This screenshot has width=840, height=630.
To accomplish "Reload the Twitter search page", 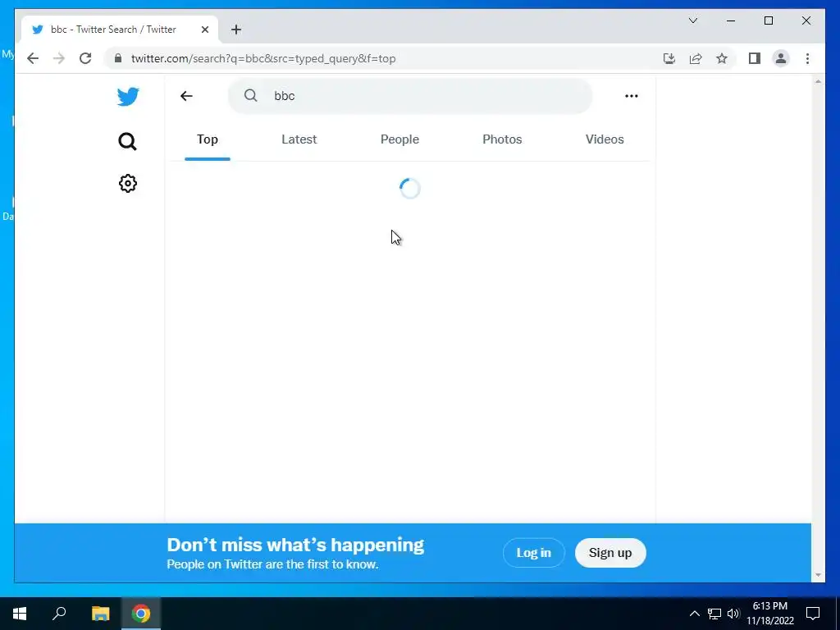I will point(85,58).
